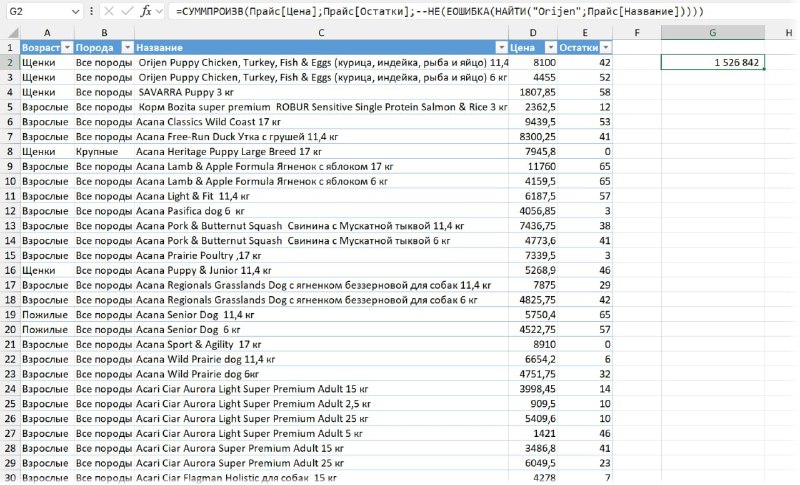Viewport: 800px width, 485px height.
Task: Select column F header
Action: (637, 33)
